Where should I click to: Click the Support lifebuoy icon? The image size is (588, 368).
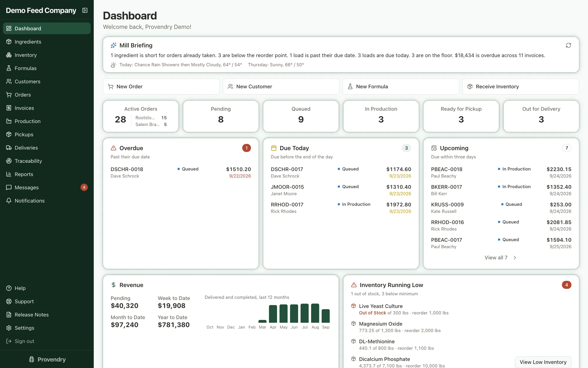[x=9, y=301]
